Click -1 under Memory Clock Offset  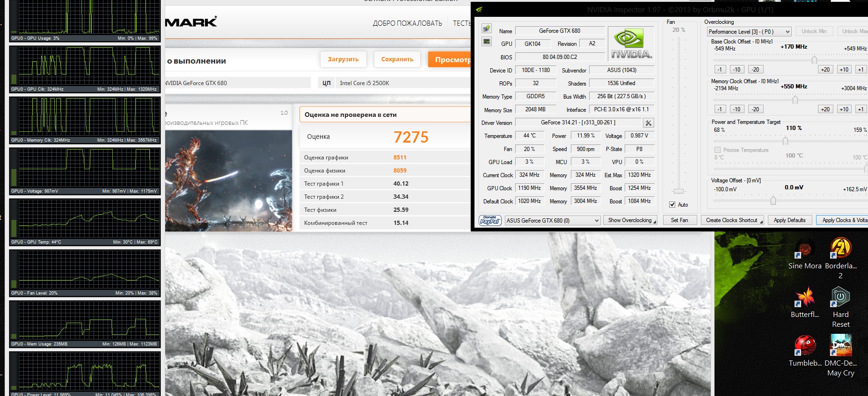pyautogui.click(x=720, y=109)
